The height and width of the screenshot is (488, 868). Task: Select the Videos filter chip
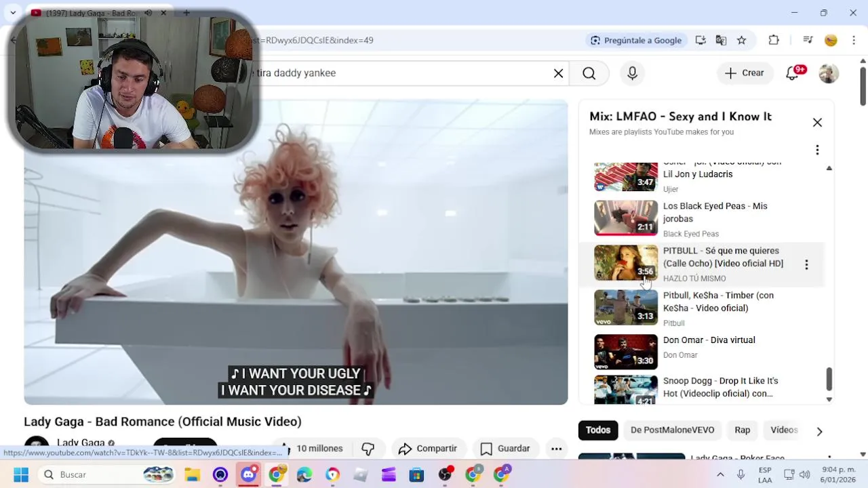(784, 430)
